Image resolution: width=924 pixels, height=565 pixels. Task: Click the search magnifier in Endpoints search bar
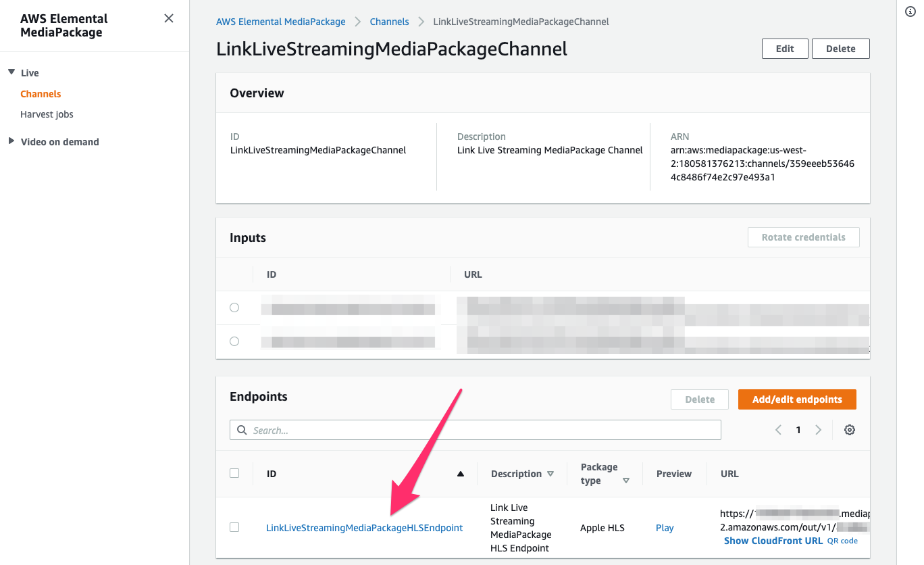click(242, 430)
